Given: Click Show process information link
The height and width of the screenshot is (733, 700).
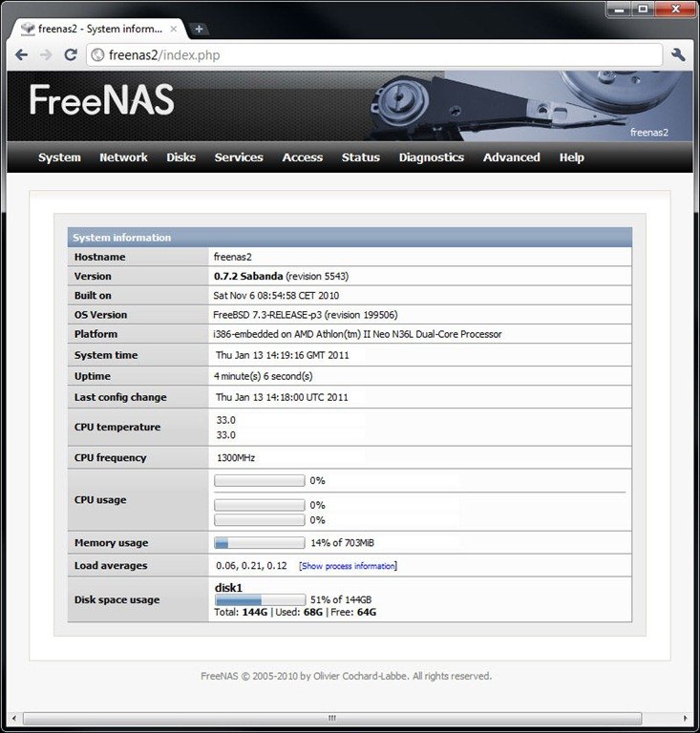Looking at the screenshot, I should point(348,566).
